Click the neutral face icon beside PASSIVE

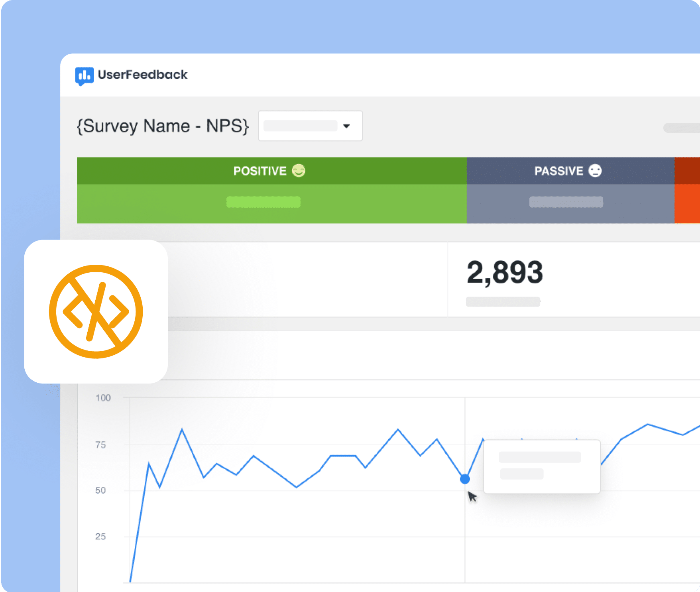595,171
